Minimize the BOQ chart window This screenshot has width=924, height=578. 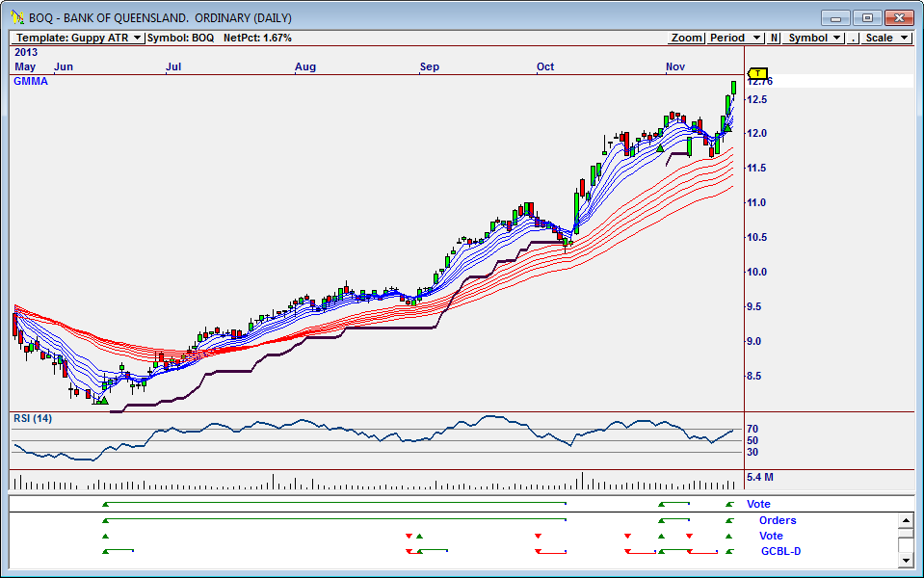coord(835,18)
